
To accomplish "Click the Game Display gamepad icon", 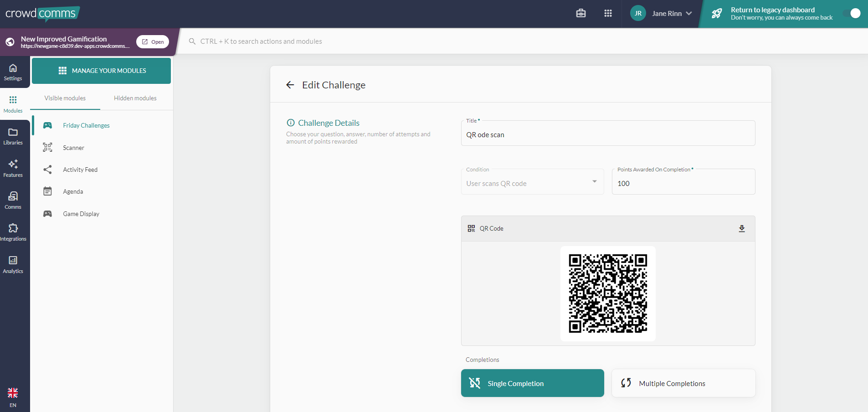I will pos(47,214).
